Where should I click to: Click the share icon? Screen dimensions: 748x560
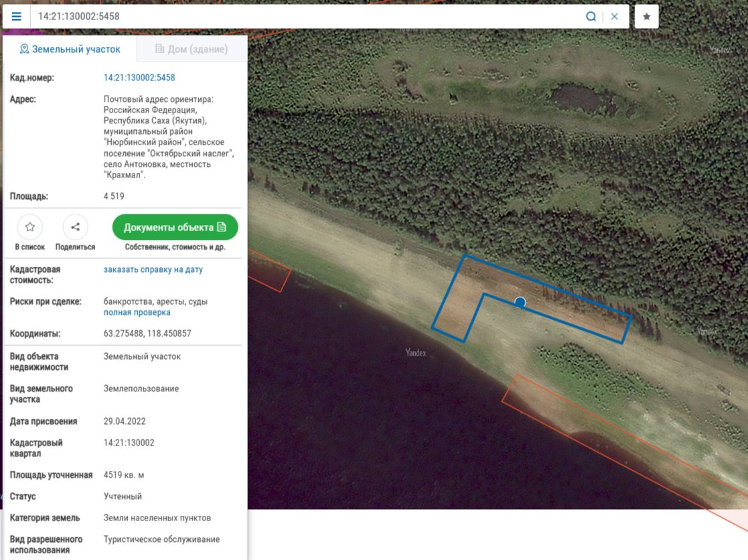coord(76,227)
